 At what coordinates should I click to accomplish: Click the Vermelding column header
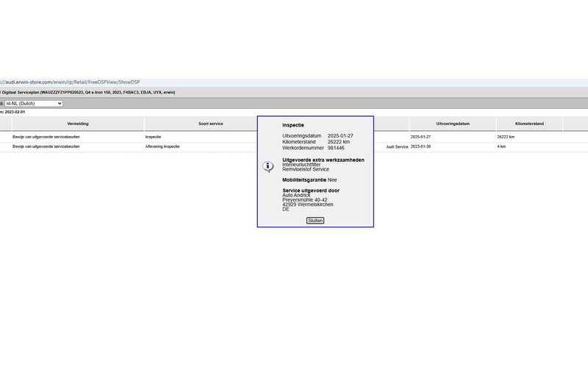point(78,124)
